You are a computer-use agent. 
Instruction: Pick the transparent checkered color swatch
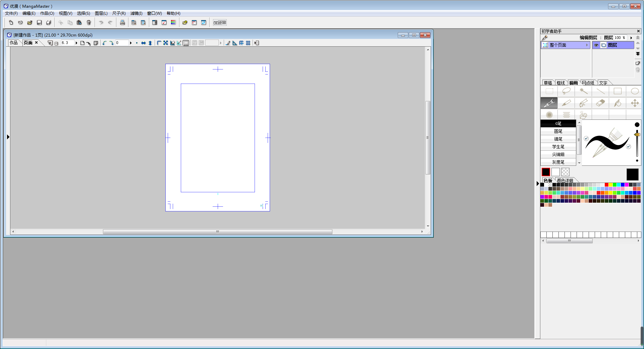[565, 172]
